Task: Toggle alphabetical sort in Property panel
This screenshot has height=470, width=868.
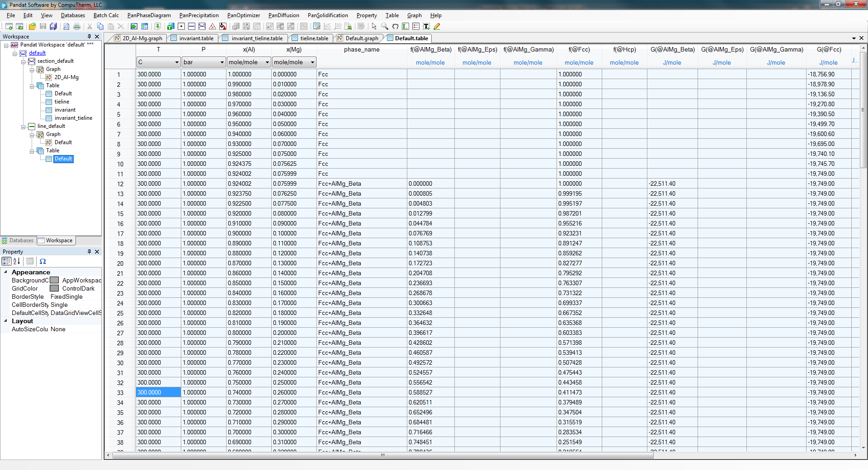Action: [x=17, y=261]
